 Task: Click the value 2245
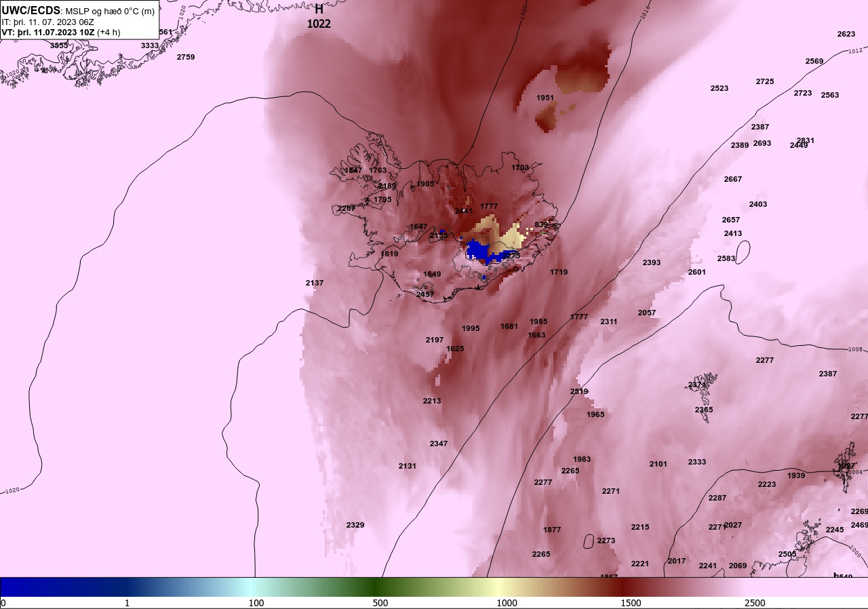click(x=835, y=530)
